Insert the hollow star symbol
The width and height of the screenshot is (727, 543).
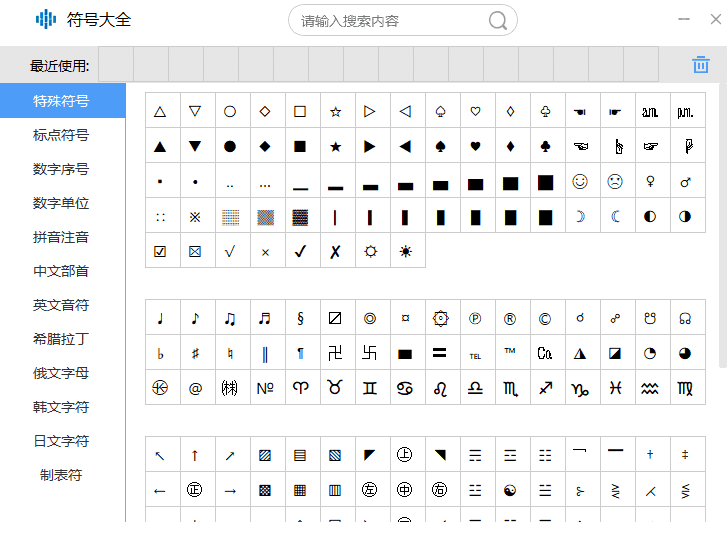pos(336,111)
